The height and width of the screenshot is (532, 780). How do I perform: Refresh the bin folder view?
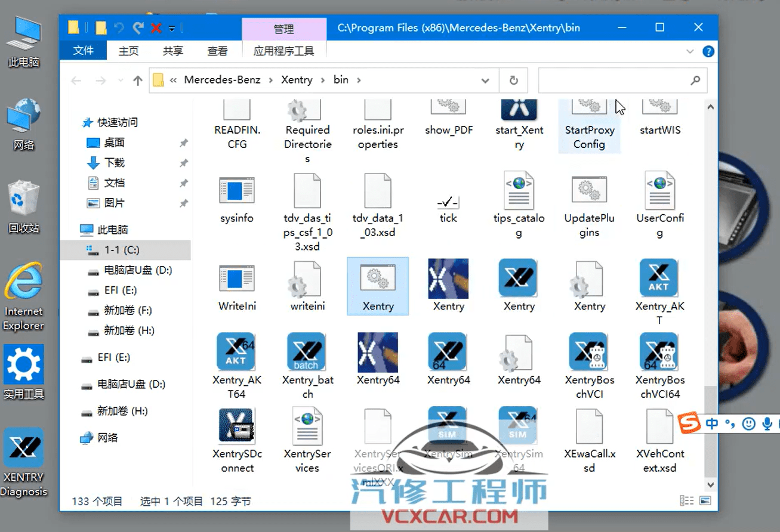click(x=513, y=79)
